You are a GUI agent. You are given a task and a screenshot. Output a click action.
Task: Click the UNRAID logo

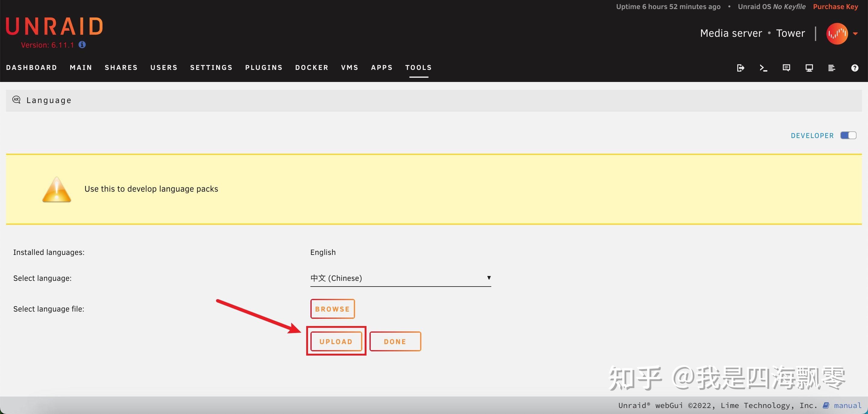(54, 26)
